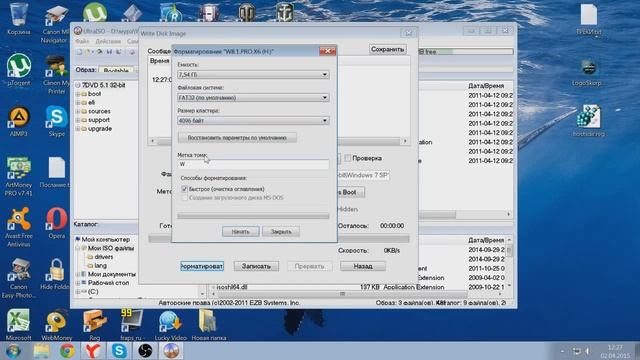Launch the AIMP3 desktop shortcut
This screenshot has height=360, width=640.
18,121
